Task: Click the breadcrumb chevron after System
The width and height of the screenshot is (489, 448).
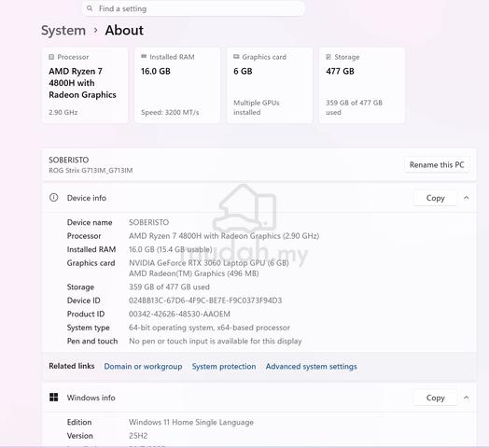Action: coord(96,30)
